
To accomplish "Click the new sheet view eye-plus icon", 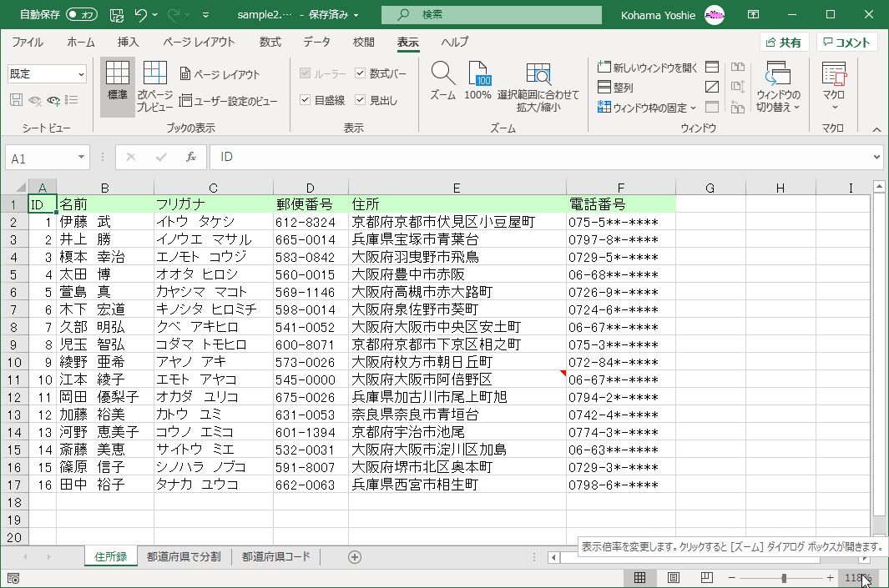I will click(54, 100).
